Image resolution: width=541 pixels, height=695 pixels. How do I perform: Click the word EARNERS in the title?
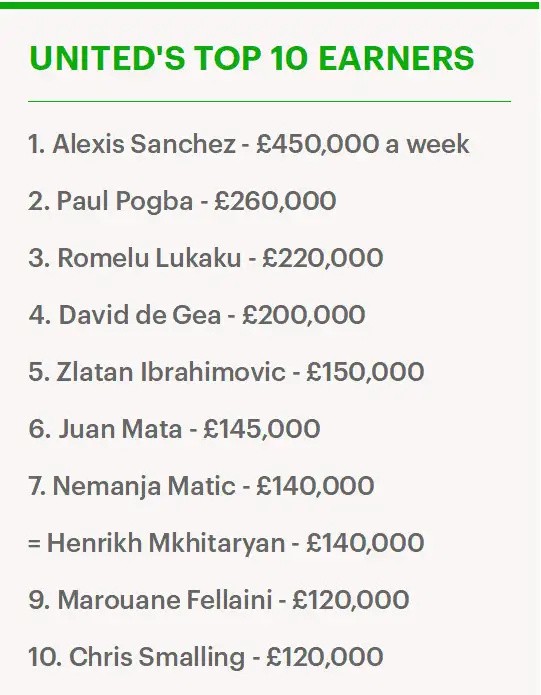[396, 58]
